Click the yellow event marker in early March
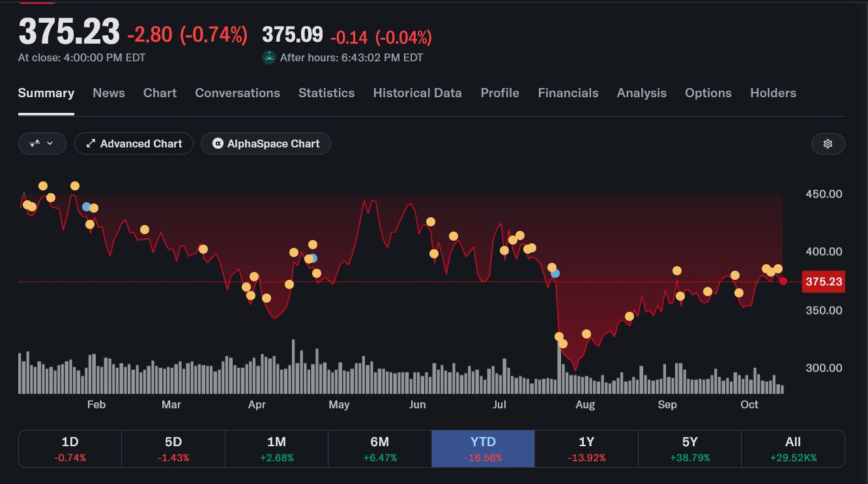Image resolution: width=868 pixels, height=484 pixels. coord(203,249)
